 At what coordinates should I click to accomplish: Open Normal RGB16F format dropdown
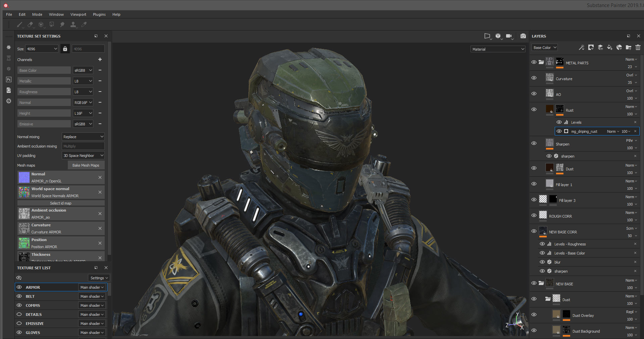[x=83, y=103]
